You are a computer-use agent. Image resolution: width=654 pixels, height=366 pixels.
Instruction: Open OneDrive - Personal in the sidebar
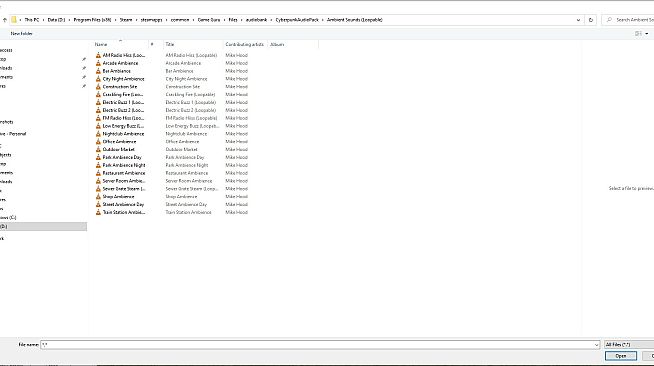click(x=13, y=134)
